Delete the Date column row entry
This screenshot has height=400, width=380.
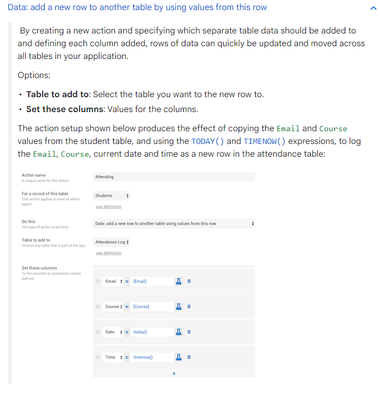[x=189, y=332]
